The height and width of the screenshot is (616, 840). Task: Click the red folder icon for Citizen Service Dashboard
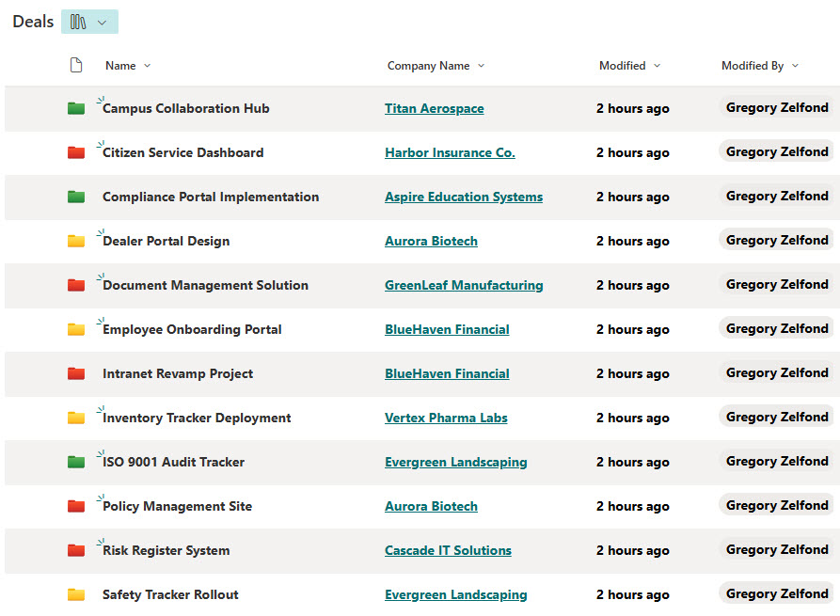click(76, 152)
